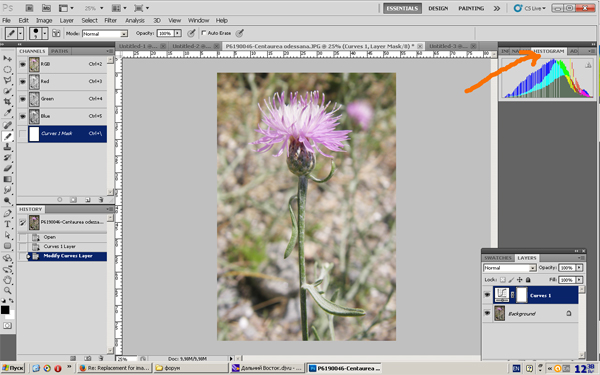
Task: Lock layer position in Layers panel
Action: [x=520, y=280]
